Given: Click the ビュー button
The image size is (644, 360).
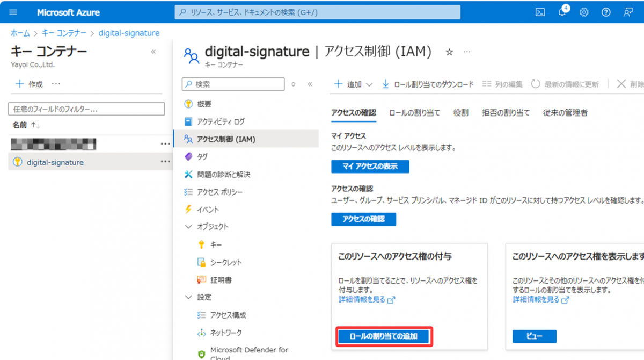Looking at the screenshot, I should (535, 337).
